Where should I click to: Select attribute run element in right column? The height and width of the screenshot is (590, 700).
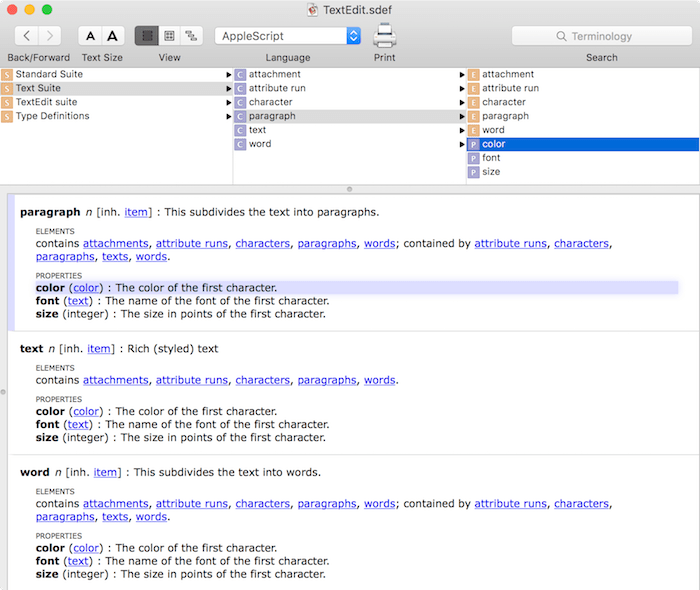(x=583, y=88)
